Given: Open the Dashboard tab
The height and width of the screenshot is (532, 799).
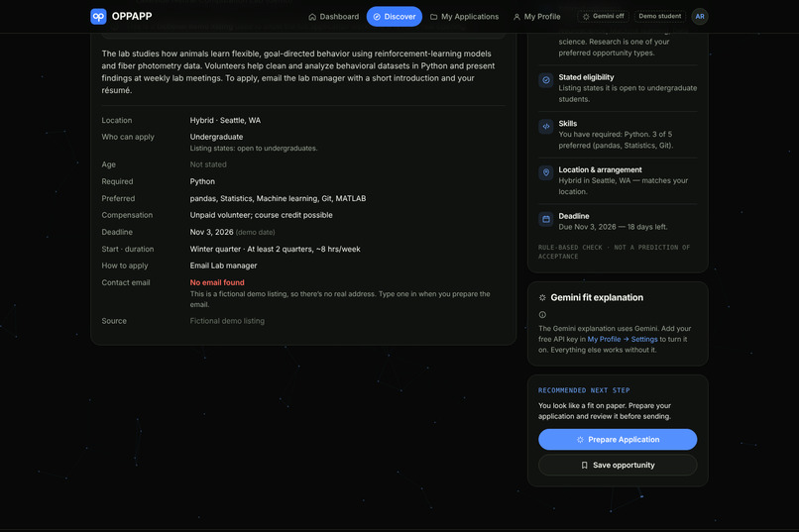Looking at the screenshot, I should [334, 17].
